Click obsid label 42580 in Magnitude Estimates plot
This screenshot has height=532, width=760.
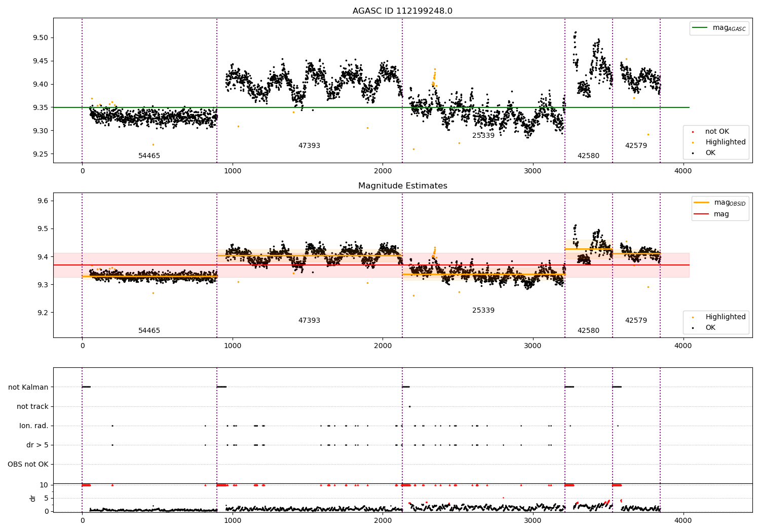coord(588,331)
